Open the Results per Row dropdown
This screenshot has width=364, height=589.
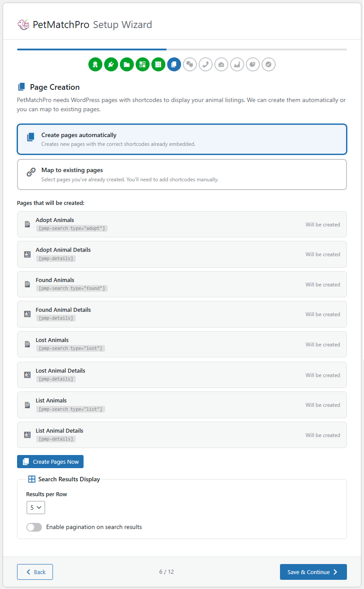[x=35, y=508]
